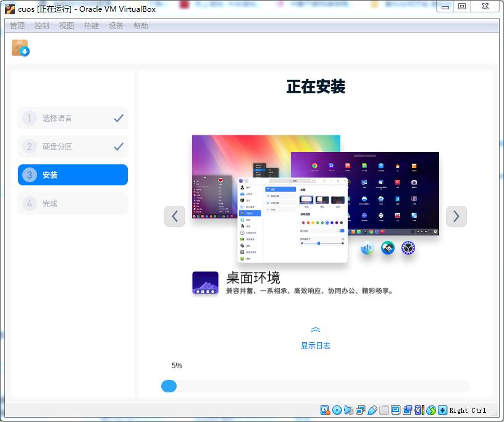Click the previous slideshow arrow

click(x=175, y=216)
